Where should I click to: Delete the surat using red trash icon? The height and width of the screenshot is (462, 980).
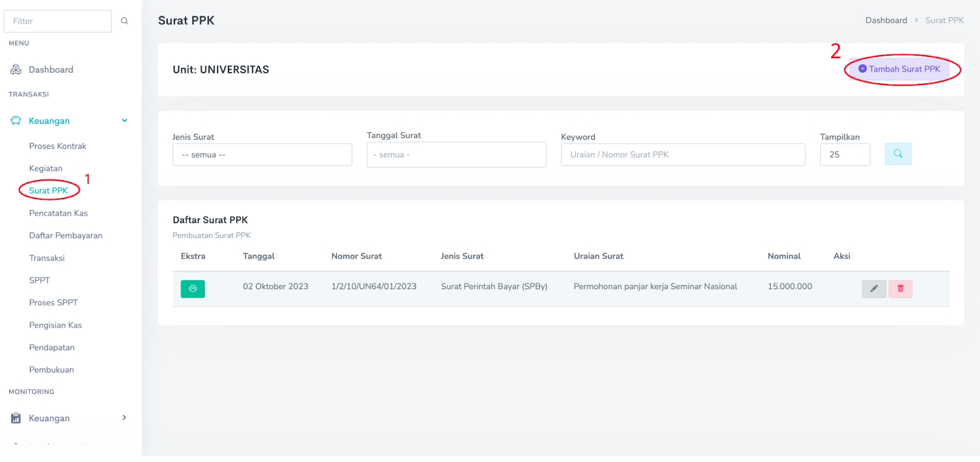click(900, 289)
